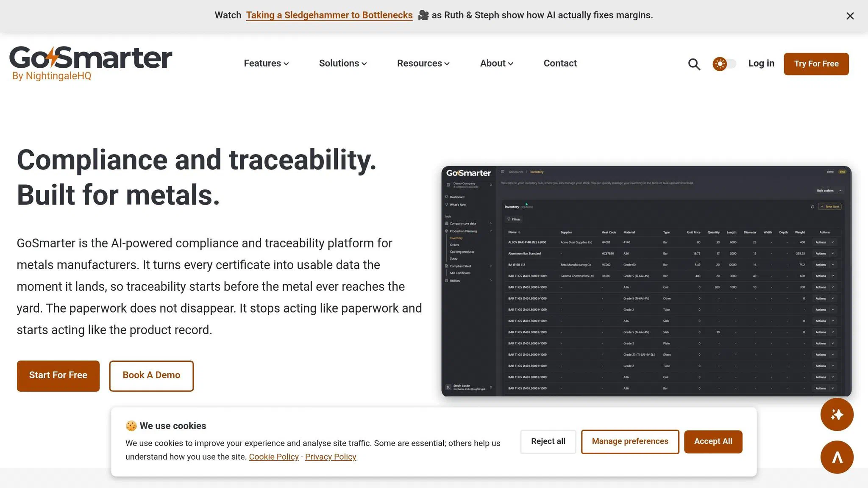Expand the Features menu

click(x=266, y=64)
